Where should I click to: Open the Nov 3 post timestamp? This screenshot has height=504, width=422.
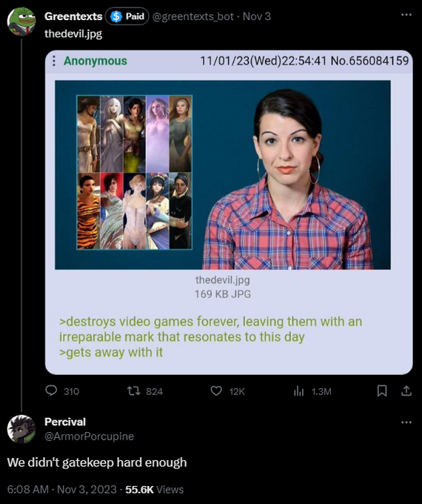coord(257,16)
